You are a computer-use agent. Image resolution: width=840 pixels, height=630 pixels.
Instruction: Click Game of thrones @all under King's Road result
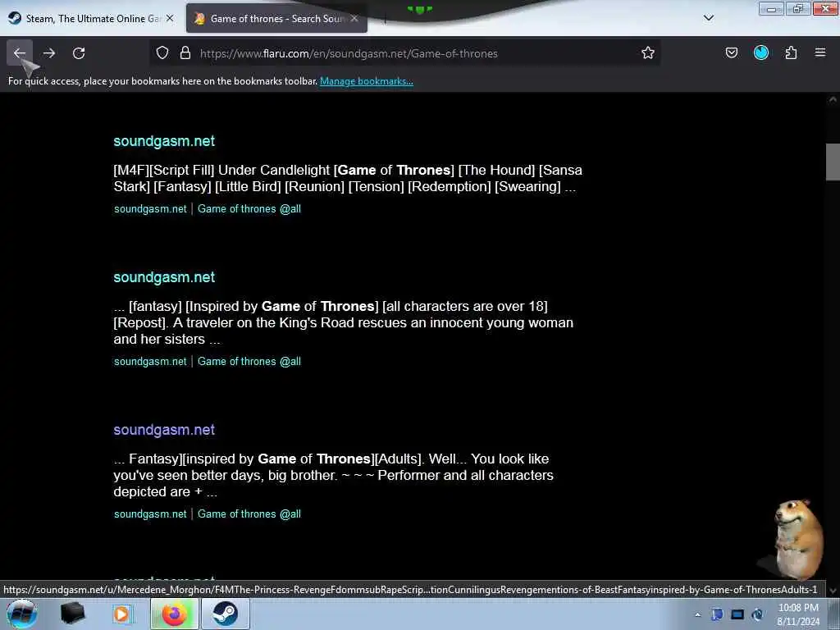click(x=249, y=362)
